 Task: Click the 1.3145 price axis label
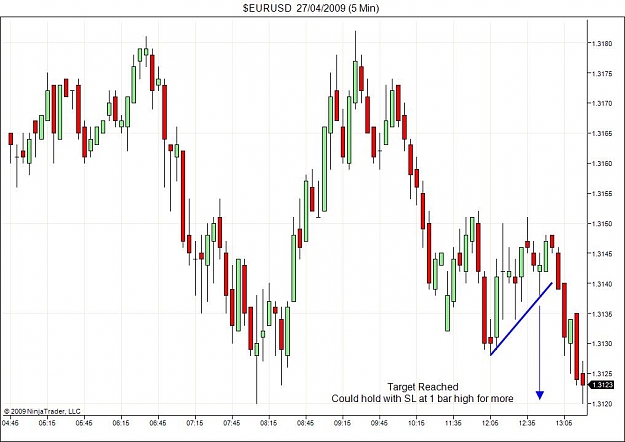point(601,253)
